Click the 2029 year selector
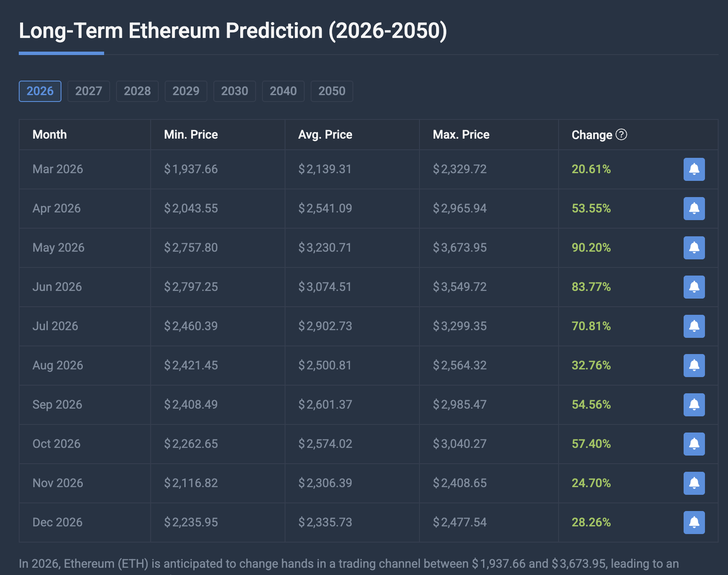 pyautogui.click(x=186, y=91)
